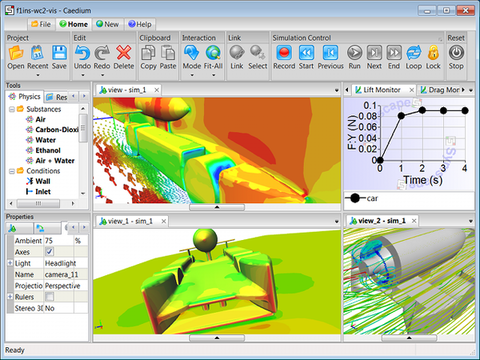Select the Fit-All view icon

point(213,53)
